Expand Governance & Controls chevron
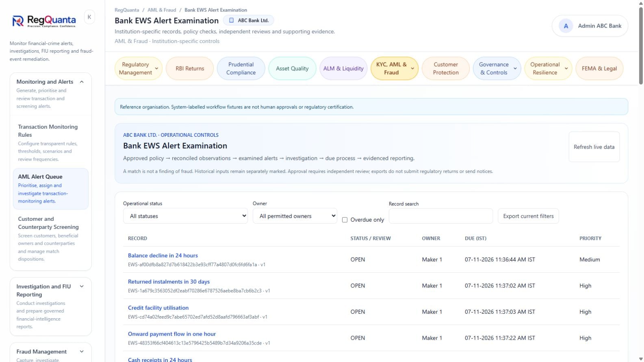The image size is (644, 362). tap(515, 69)
